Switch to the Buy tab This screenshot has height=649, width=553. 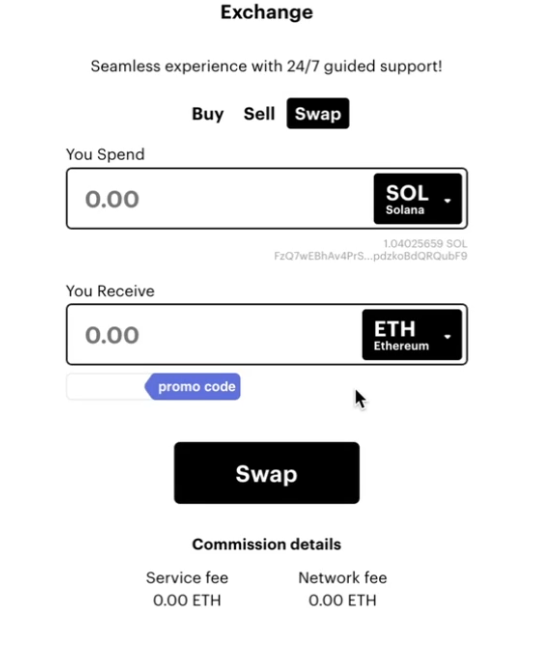coord(207,114)
